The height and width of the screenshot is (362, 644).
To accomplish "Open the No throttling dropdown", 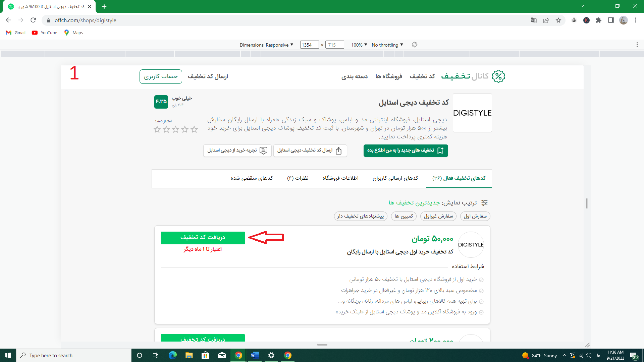I will click(x=387, y=45).
